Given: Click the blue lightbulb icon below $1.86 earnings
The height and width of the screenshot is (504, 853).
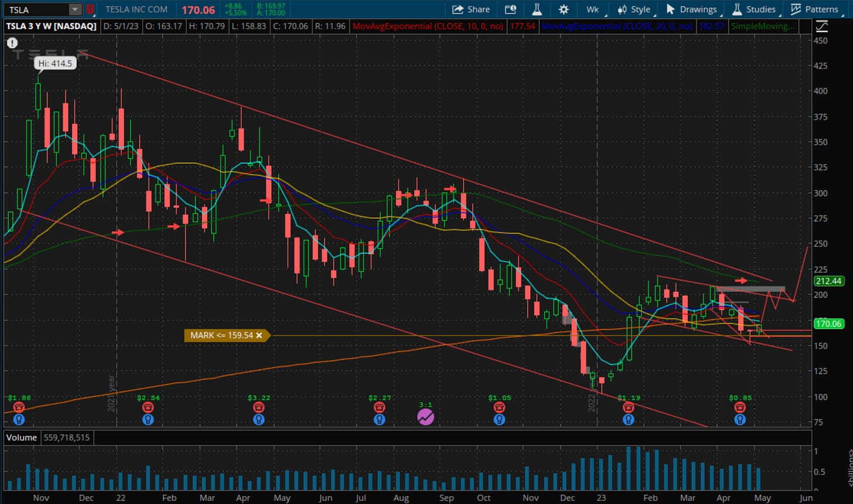Looking at the screenshot, I should 19,419.
